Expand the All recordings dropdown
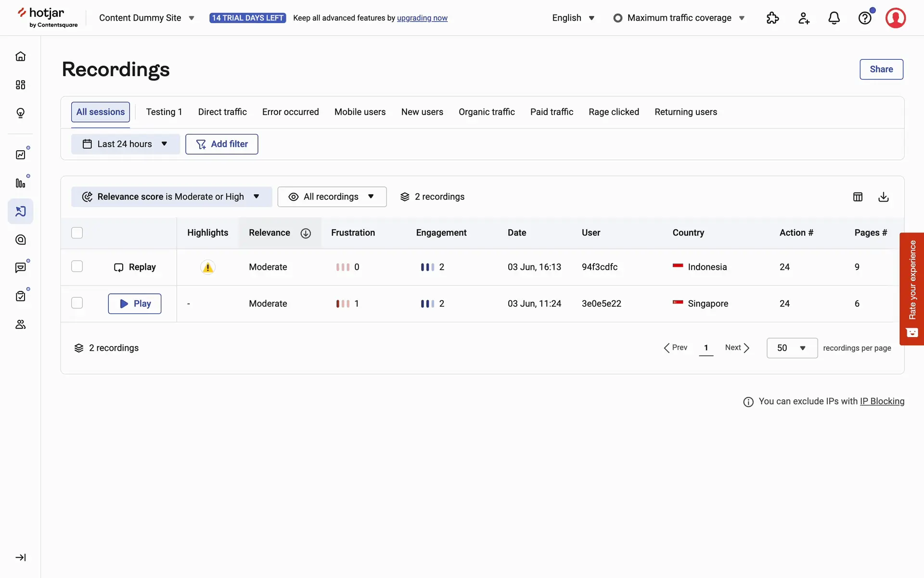The image size is (924, 578). pyautogui.click(x=332, y=197)
